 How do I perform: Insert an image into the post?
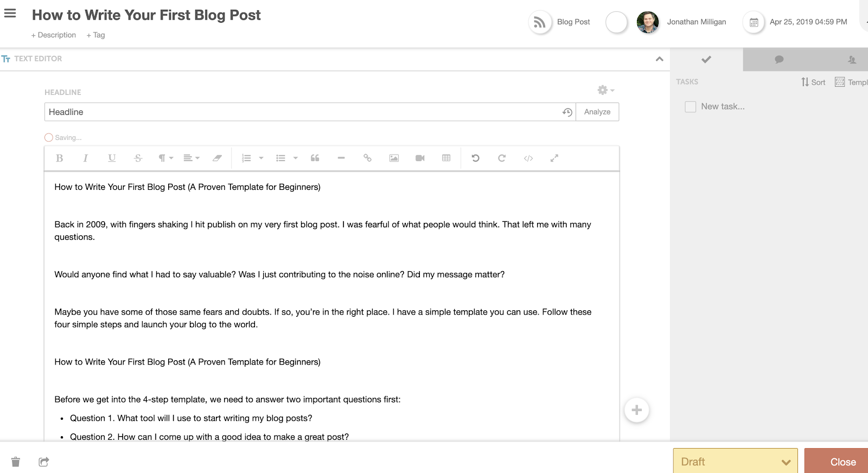click(394, 158)
